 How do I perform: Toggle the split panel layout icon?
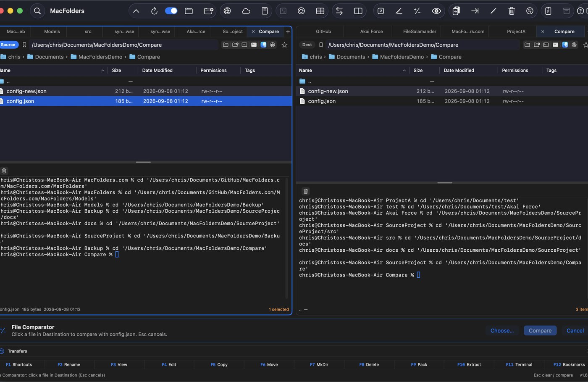tap(358, 11)
